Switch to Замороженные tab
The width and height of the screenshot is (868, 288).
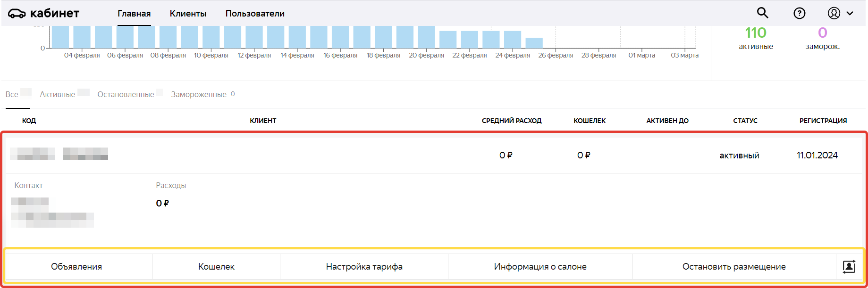point(199,94)
